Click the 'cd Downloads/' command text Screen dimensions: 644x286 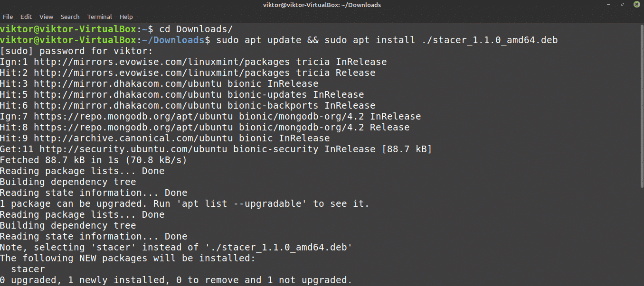pos(196,29)
